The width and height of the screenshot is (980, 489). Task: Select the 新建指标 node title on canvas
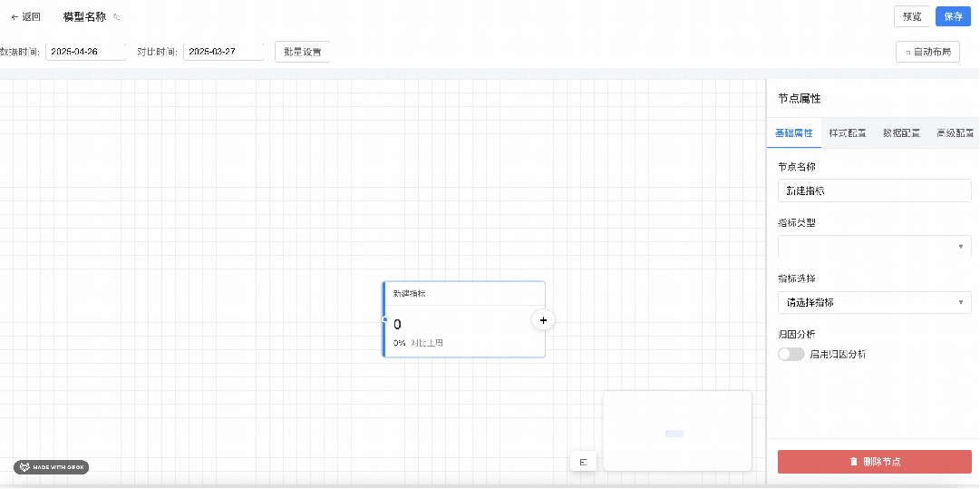coord(410,293)
